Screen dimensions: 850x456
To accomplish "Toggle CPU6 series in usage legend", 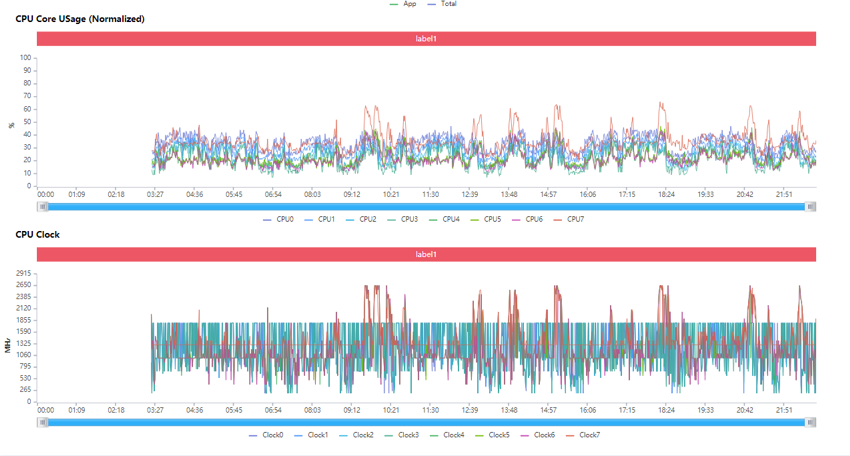I will click(527, 219).
